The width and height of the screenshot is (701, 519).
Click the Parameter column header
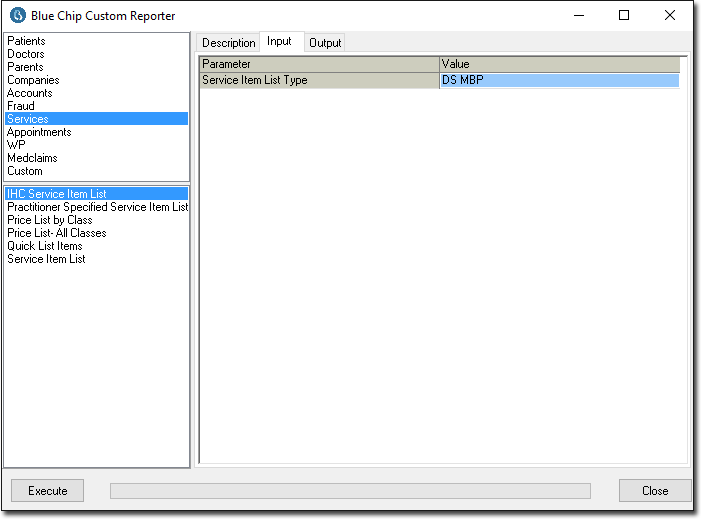[319, 65]
